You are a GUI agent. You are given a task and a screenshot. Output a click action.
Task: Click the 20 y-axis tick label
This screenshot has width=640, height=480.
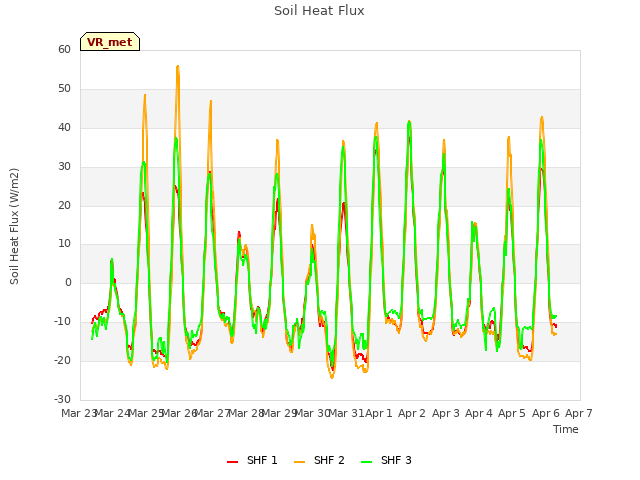(64, 206)
